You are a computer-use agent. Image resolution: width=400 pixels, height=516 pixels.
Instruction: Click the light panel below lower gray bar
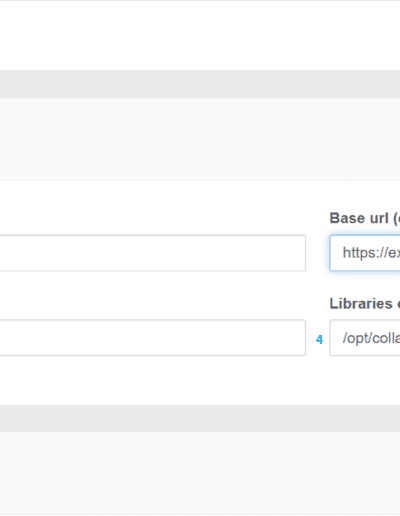[200, 473]
